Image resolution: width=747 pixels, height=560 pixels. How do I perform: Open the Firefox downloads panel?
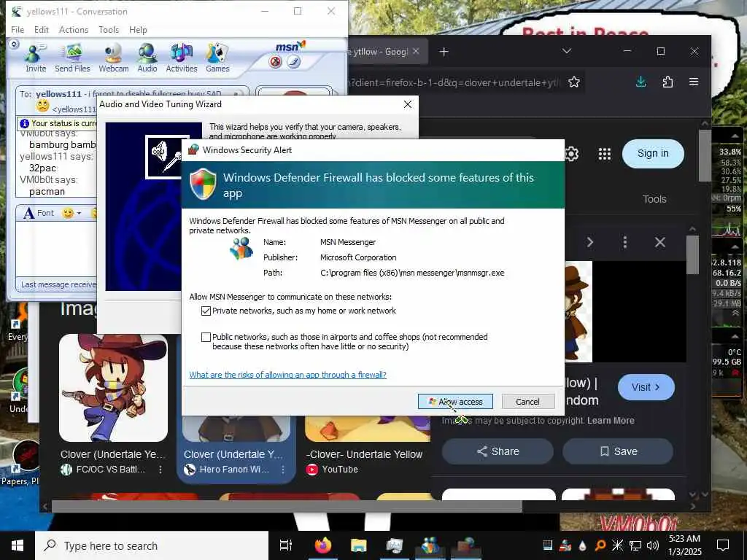tap(641, 82)
